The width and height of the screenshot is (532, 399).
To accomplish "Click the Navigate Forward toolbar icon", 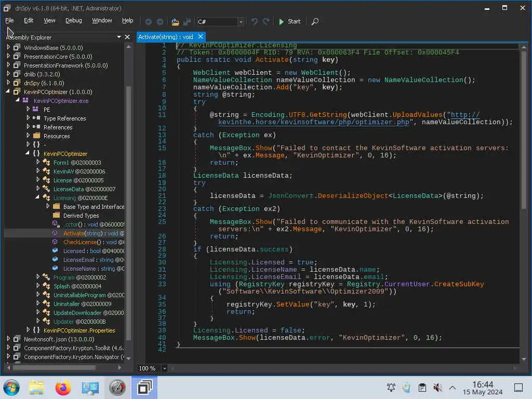I will coord(160,22).
